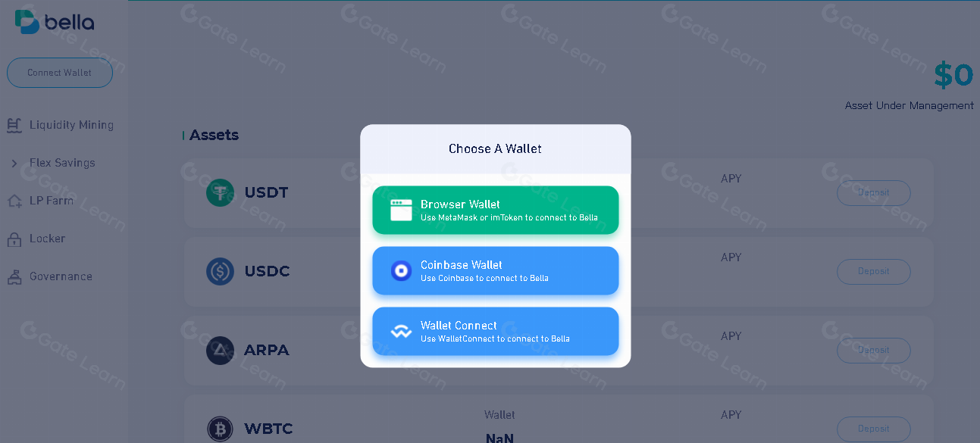Click the LP Farm icon
Viewport: 980px width, 443px height.
14,200
